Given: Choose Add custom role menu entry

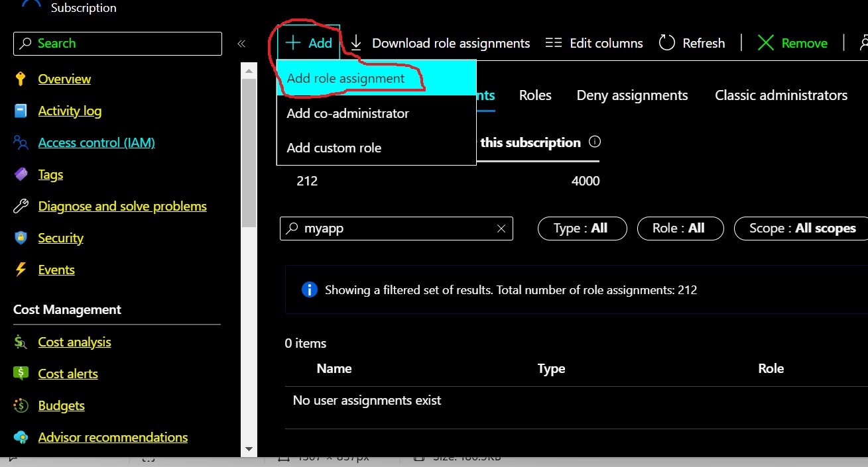Looking at the screenshot, I should tap(377, 148).
